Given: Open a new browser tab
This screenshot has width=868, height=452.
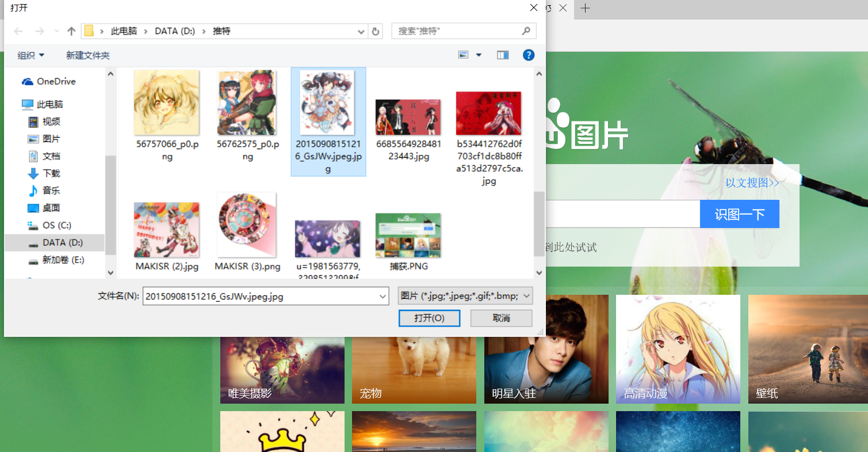Looking at the screenshot, I should click(585, 9).
